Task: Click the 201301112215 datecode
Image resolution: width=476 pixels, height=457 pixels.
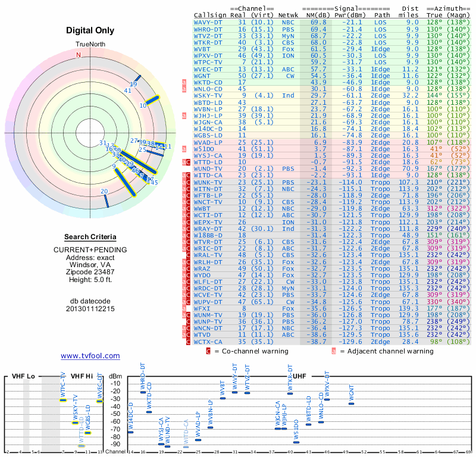Action: tap(90, 309)
